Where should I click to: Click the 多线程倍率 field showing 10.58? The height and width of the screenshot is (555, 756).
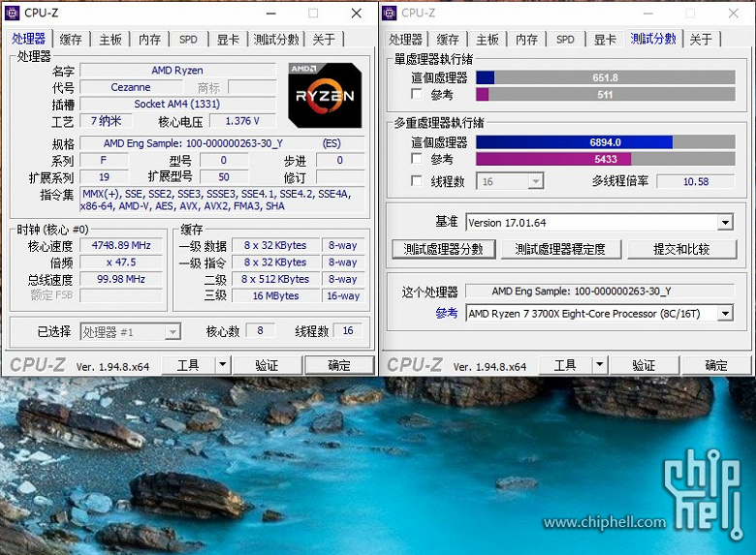pos(696,182)
